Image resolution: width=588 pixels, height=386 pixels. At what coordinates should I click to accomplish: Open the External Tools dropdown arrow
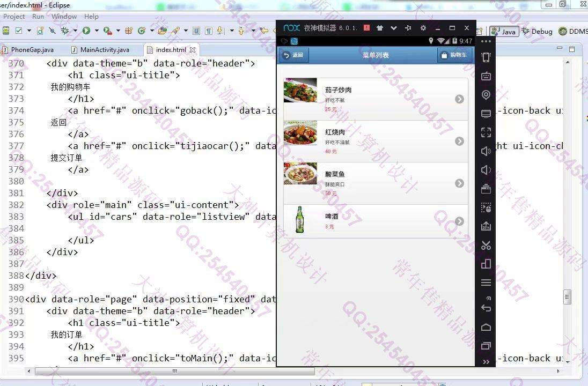(118, 31)
